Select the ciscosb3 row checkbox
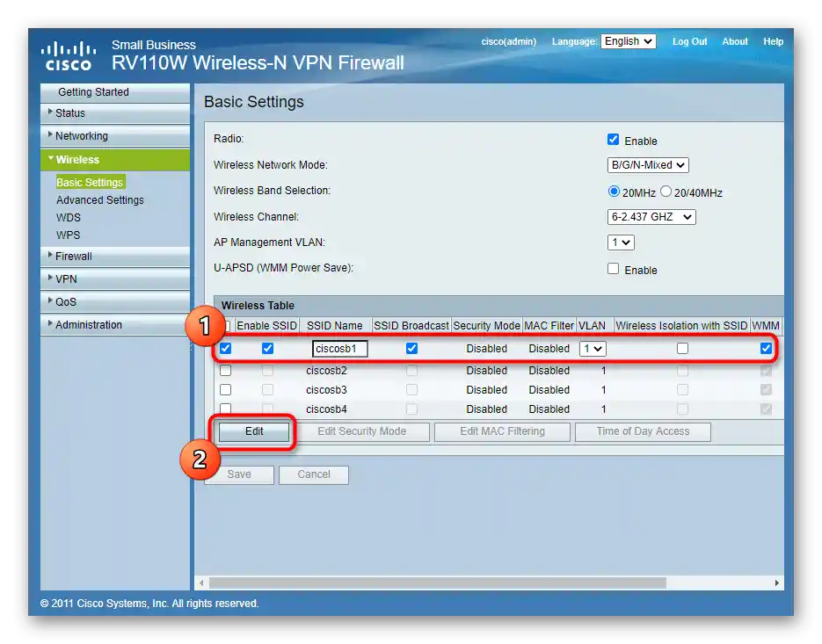822x644 pixels. tap(225, 390)
